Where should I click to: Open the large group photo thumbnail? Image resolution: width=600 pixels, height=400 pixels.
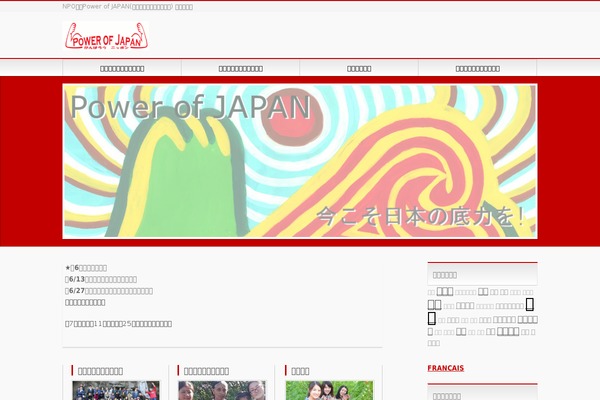pyautogui.click(x=116, y=390)
